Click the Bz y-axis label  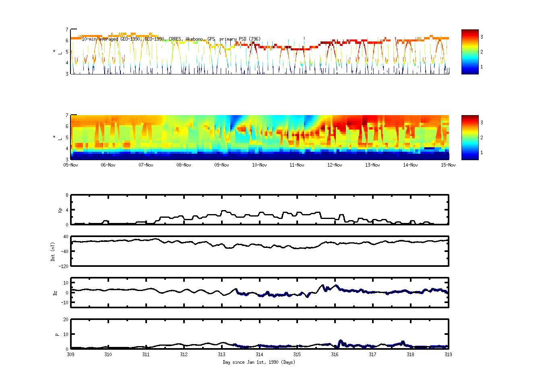(56, 293)
